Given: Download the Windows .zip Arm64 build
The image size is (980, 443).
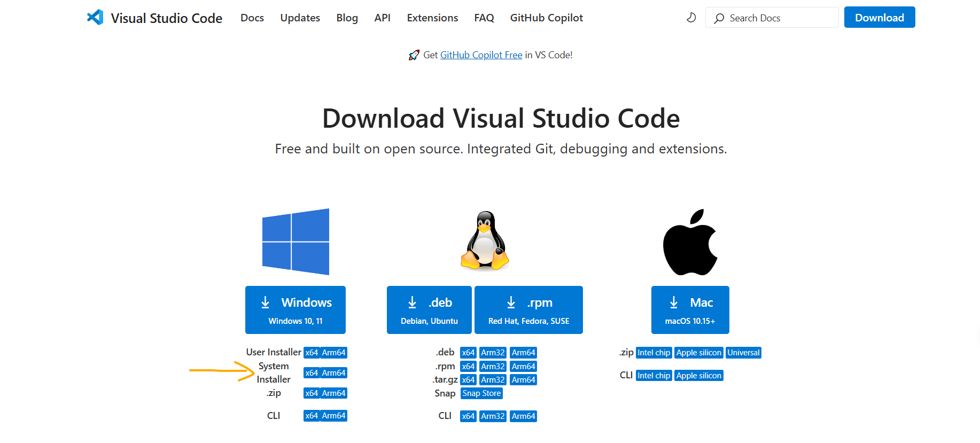Looking at the screenshot, I should coord(334,393).
